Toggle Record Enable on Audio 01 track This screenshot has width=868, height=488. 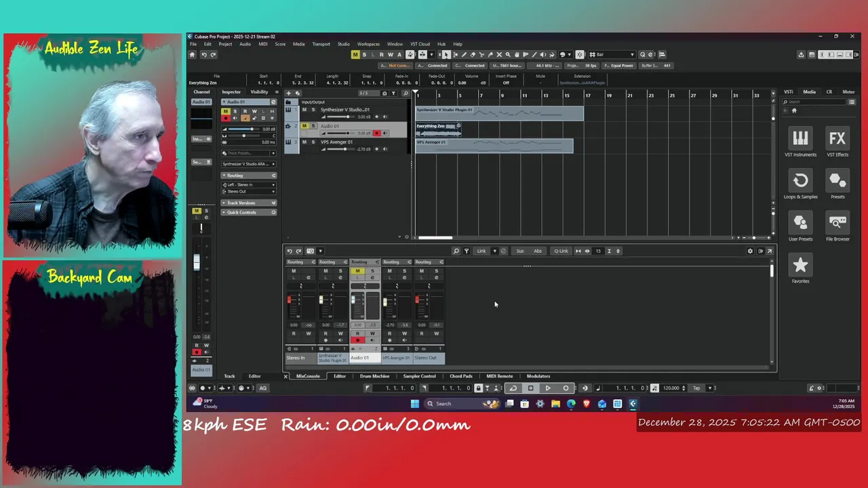(377, 134)
